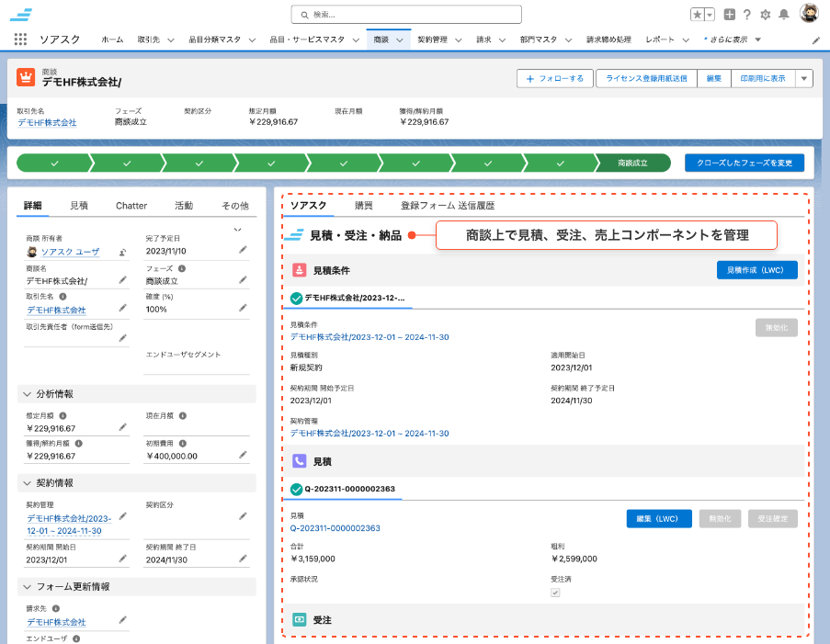Select デモHF株式会社/2023-12-... estimate condition tab
Image resolution: width=830 pixels, height=644 pixels.
[348, 298]
